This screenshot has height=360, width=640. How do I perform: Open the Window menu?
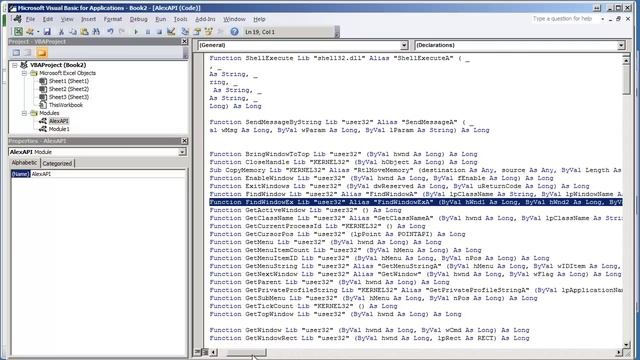[x=234, y=19]
